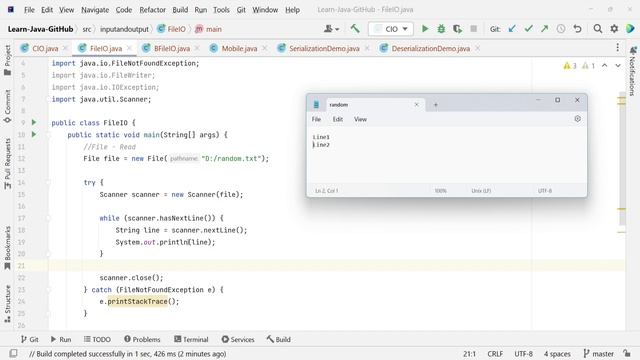Open the Problems tool window

[142, 339]
